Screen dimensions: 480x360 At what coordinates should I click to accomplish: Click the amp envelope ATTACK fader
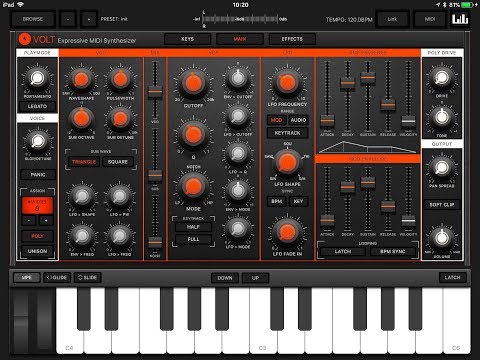coord(327,120)
